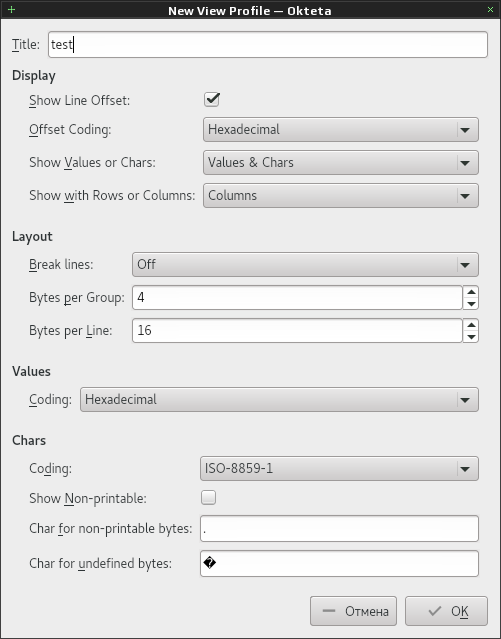The width and height of the screenshot is (501, 639).
Task: Enable the Show Non-printable checkbox
Action: click(x=208, y=498)
